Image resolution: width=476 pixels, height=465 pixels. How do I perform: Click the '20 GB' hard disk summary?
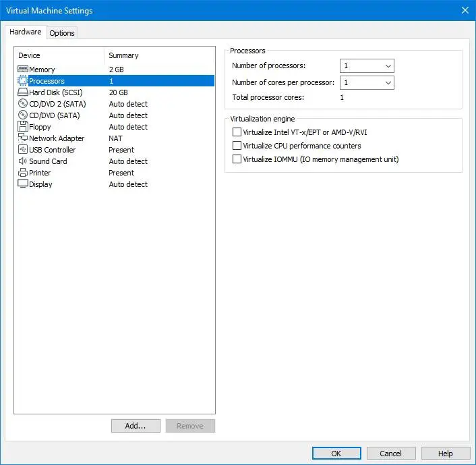tap(119, 92)
